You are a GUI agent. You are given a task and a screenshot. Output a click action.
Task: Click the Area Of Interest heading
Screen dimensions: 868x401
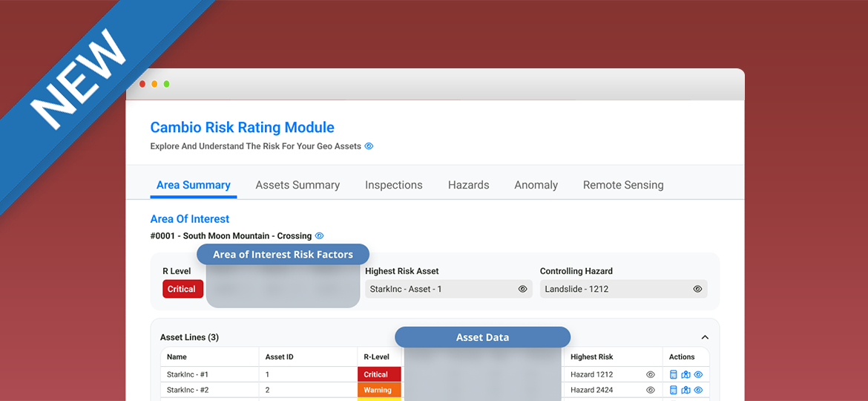click(190, 219)
